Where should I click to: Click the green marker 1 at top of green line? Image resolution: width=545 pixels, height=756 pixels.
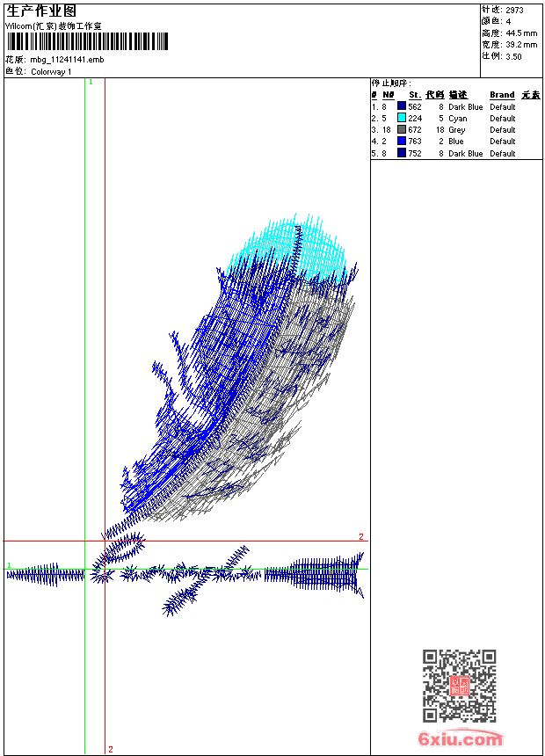(x=91, y=82)
